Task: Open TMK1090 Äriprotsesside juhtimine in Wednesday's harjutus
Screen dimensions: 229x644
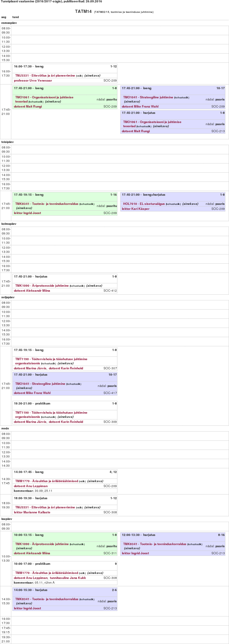Action: click(42, 286)
